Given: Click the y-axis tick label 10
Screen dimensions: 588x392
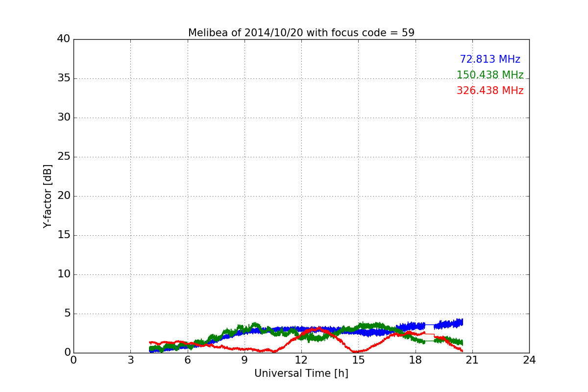Looking at the screenshot, I should (x=64, y=274).
